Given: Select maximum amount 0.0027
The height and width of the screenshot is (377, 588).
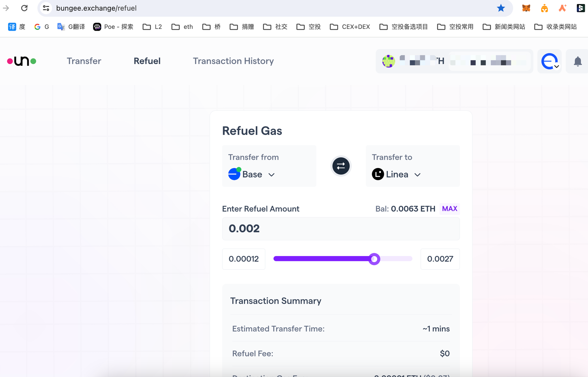Looking at the screenshot, I should pyautogui.click(x=440, y=259).
